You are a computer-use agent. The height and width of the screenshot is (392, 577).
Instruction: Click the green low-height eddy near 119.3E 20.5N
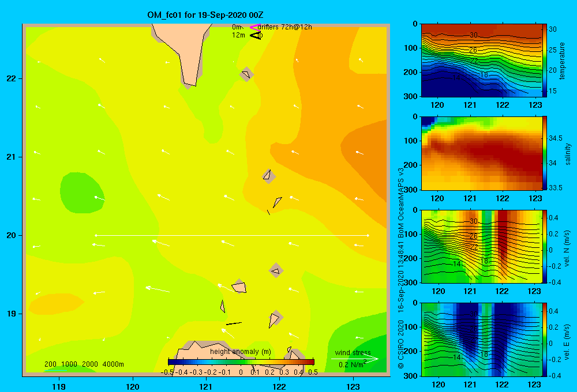point(82,193)
